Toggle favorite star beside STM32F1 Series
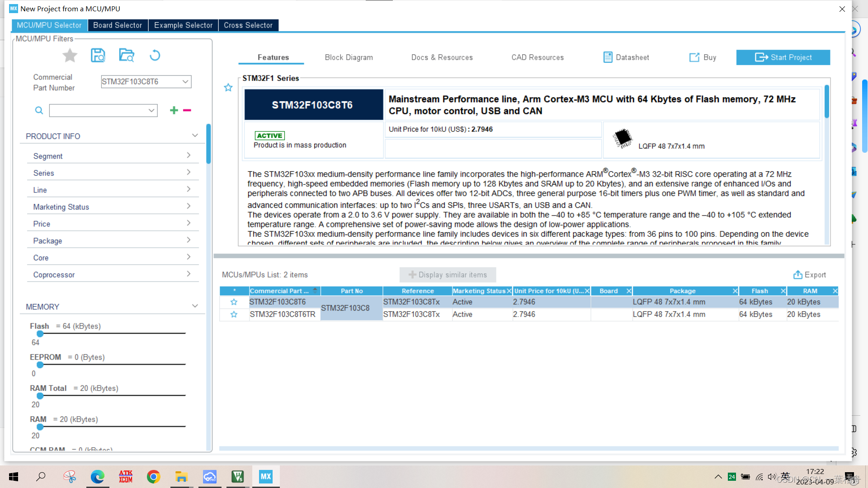 coord(228,87)
